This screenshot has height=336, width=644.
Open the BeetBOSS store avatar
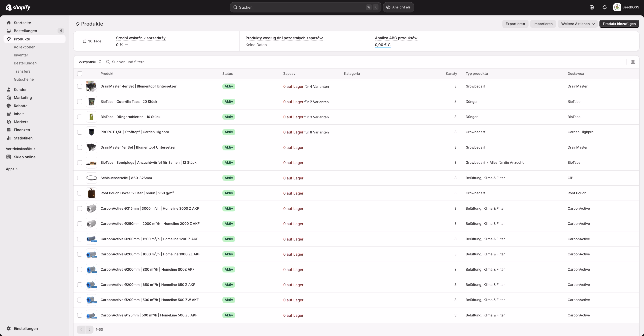pyautogui.click(x=617, y=7)
